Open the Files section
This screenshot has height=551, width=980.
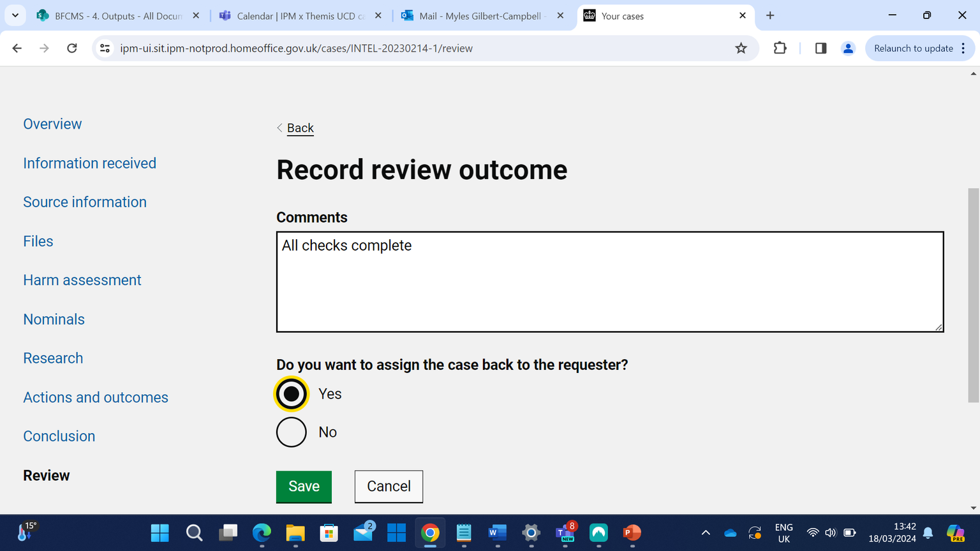tap(38, 241)
